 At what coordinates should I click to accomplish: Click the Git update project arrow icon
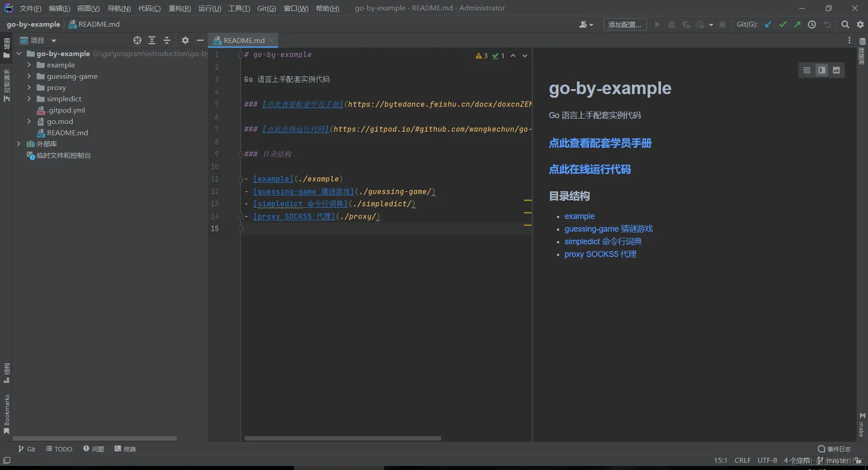point(768,24)
